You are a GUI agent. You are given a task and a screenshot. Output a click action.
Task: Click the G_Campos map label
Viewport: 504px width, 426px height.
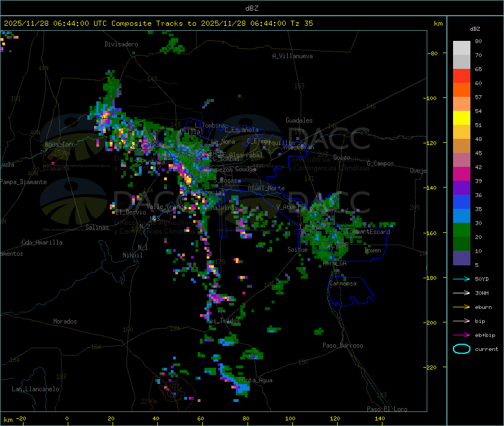(380, 163)
